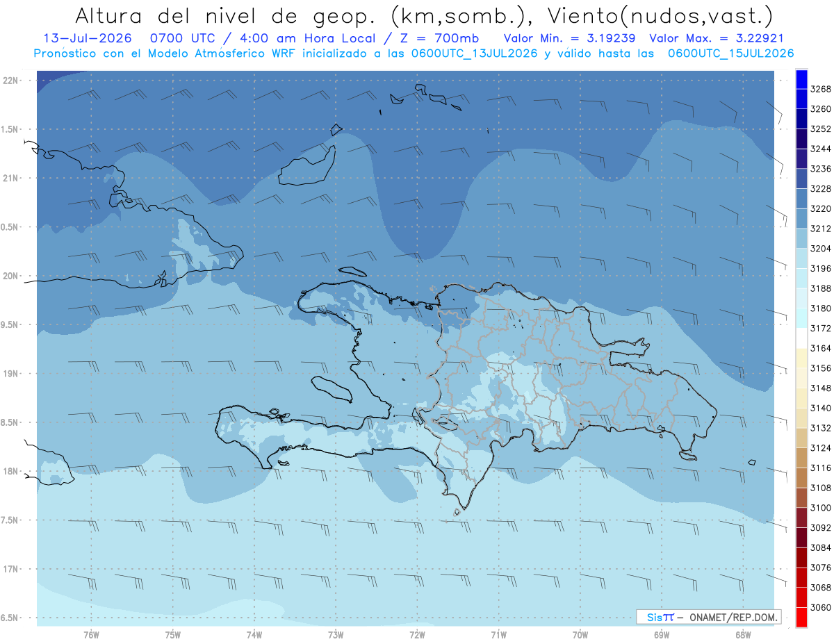Click the '21N' latitude label
Viewport: 834px width, 644px height.
(x=10, y=178)
